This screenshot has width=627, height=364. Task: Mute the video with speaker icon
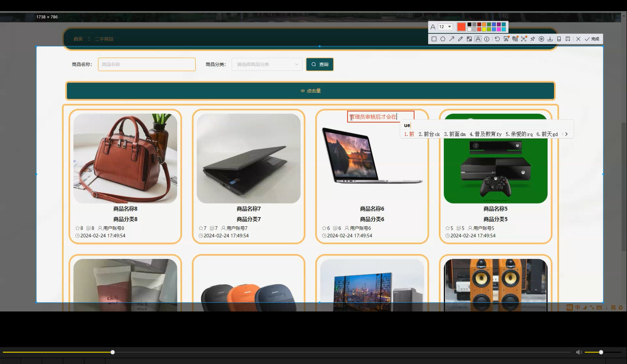[579, 352]
